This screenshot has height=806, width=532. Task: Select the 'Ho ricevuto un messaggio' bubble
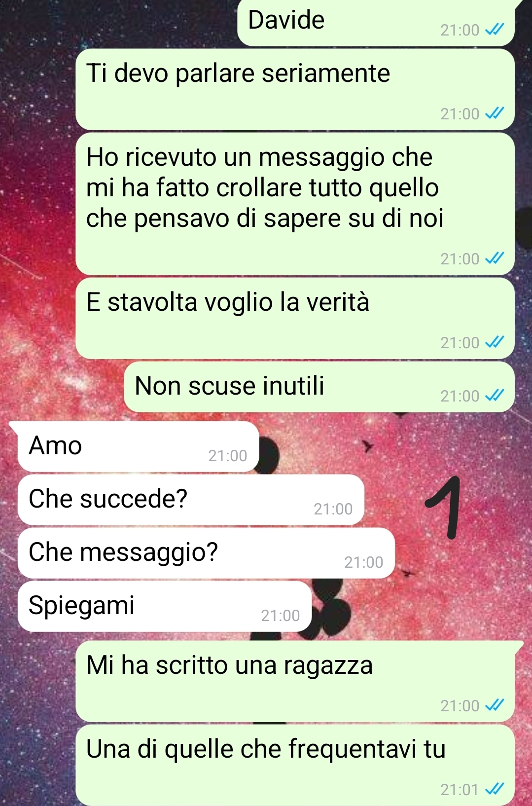click(295, 204)
